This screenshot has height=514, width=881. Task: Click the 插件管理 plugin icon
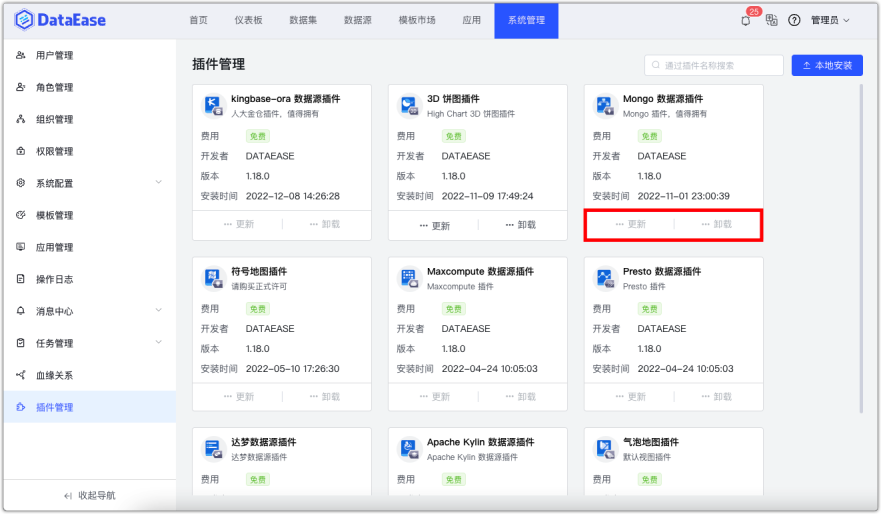[21, 407]
